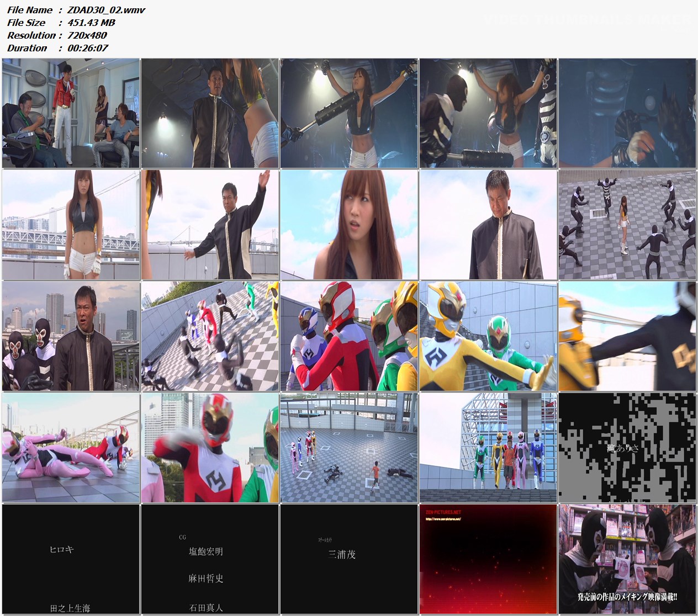Click the credit name 石田真人

pos(206,608)
